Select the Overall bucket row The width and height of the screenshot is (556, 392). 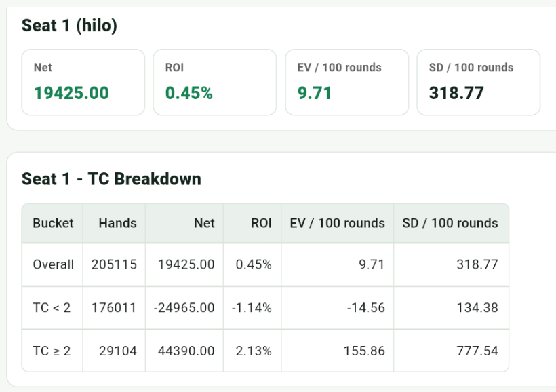tap(265, 264)
